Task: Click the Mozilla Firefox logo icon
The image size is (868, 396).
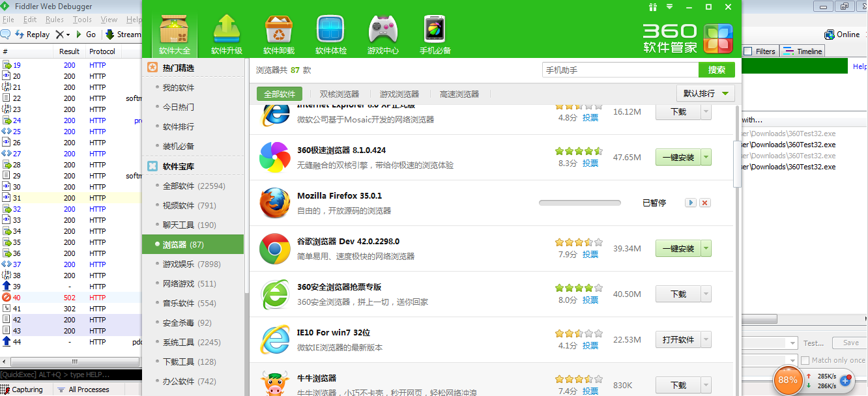Action: 275,203
